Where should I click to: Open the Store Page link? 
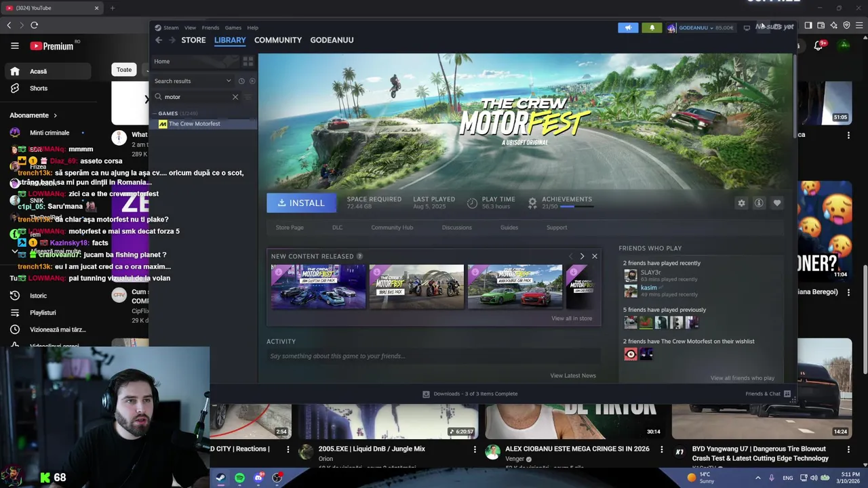[x=290, y=228]
